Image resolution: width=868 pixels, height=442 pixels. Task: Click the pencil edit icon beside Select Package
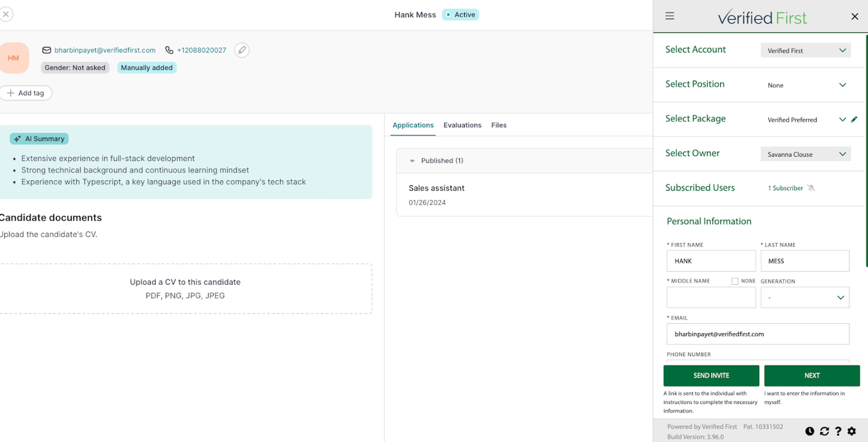pos(854,119)
